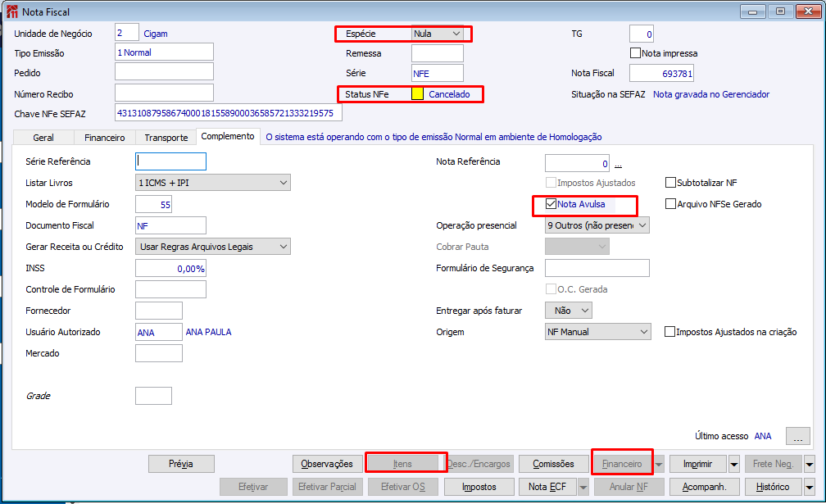This screenshot has height=504, width=826.
Task: Click the bottom Financeiro button
Action: [x=622, y=464]
